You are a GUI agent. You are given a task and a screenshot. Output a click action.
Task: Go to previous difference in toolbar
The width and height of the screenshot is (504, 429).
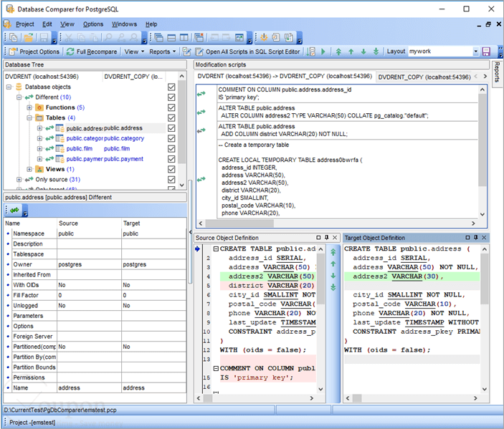tap(351, 52)
